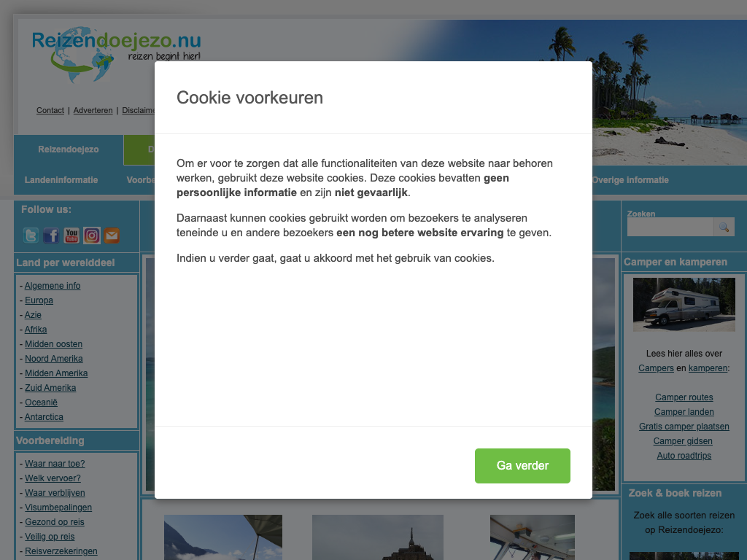Open the Twitter follow icon
Viewport: 747px width, 560px height.
(x=31, y=236)
